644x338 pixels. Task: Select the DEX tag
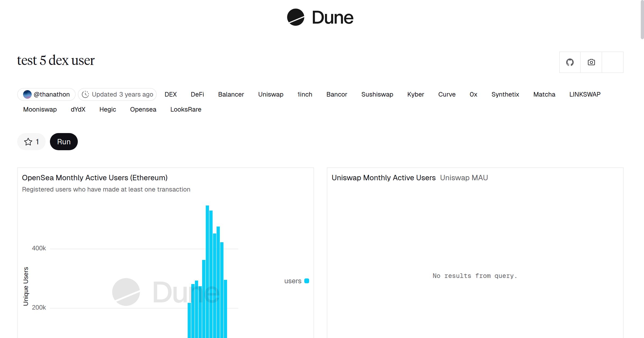click(x=171, y=94)
